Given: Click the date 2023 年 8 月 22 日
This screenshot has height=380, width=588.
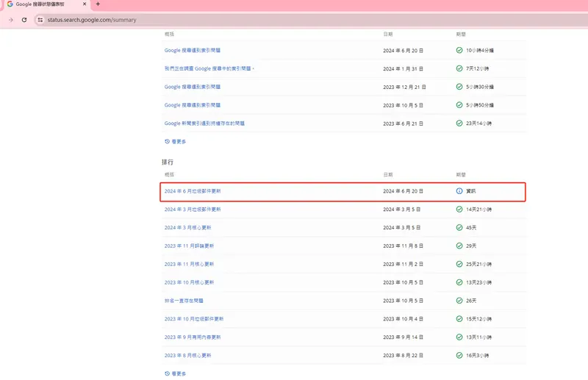Looking at the screenshot, I should [403, 356].
